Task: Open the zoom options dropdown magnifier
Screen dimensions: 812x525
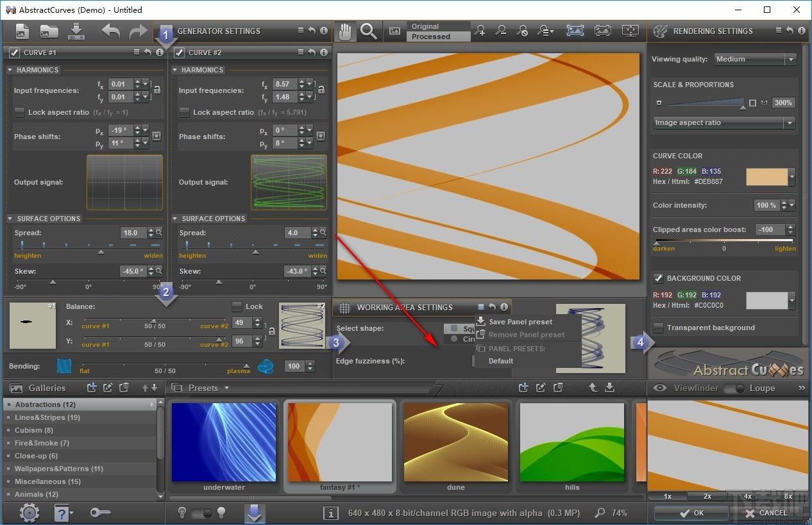Action: click(546, 30)
